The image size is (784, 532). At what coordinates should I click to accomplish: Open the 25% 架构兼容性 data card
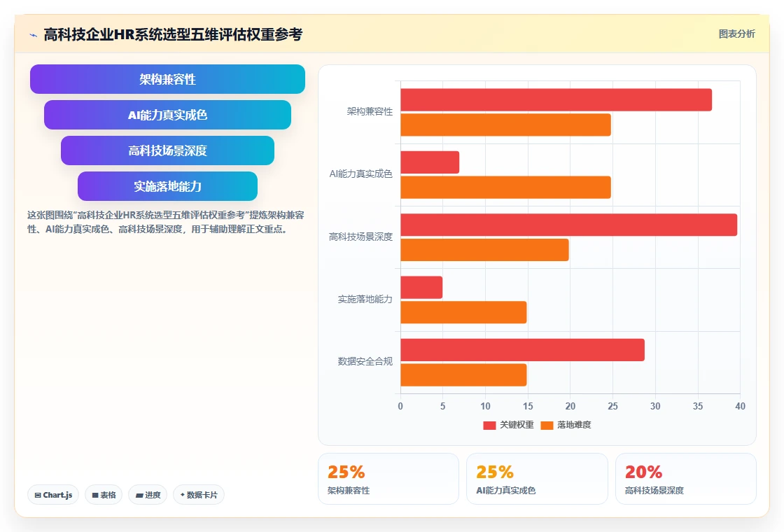click(x=388, y=479)
